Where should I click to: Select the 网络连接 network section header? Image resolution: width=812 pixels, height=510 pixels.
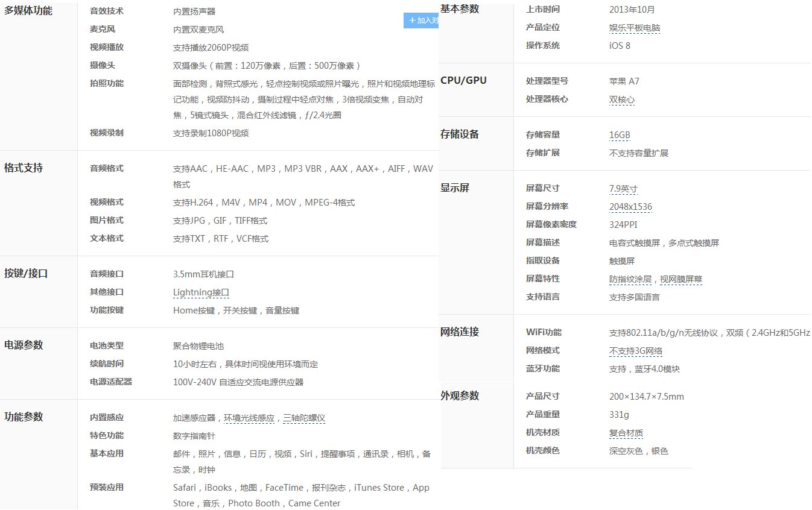[x=458, y=332]
